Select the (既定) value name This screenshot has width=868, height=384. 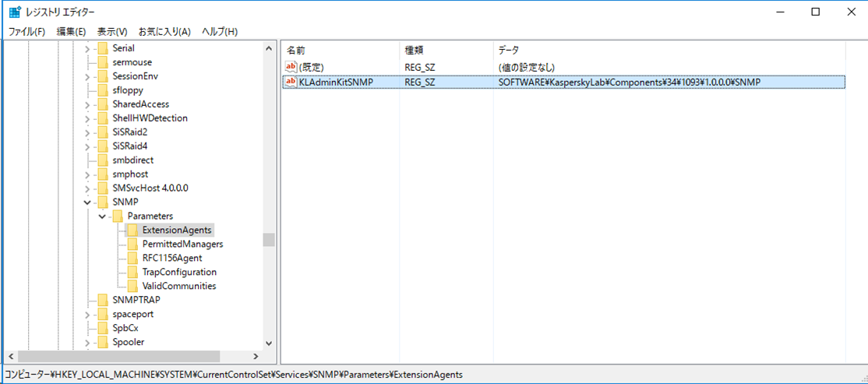[x=311, y=68]
